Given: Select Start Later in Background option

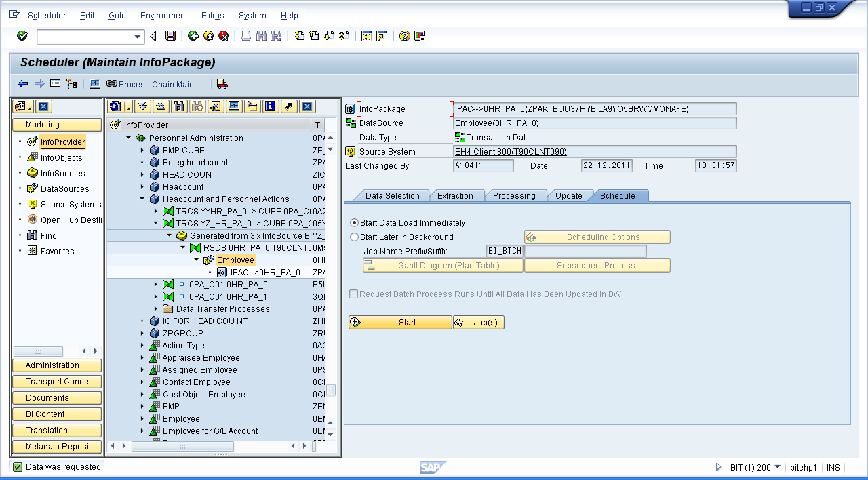Looking at the screenshot, I should coord(354,237).
